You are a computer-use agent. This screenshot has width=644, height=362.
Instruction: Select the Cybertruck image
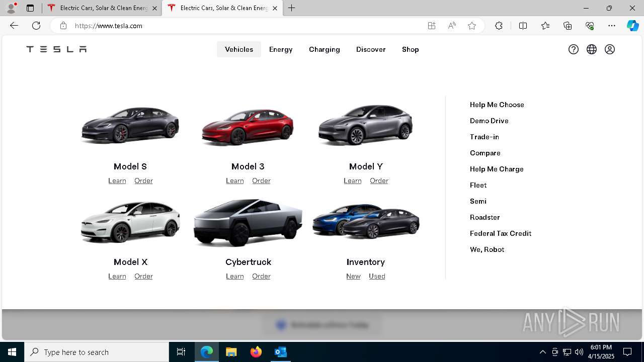[248, 222]
